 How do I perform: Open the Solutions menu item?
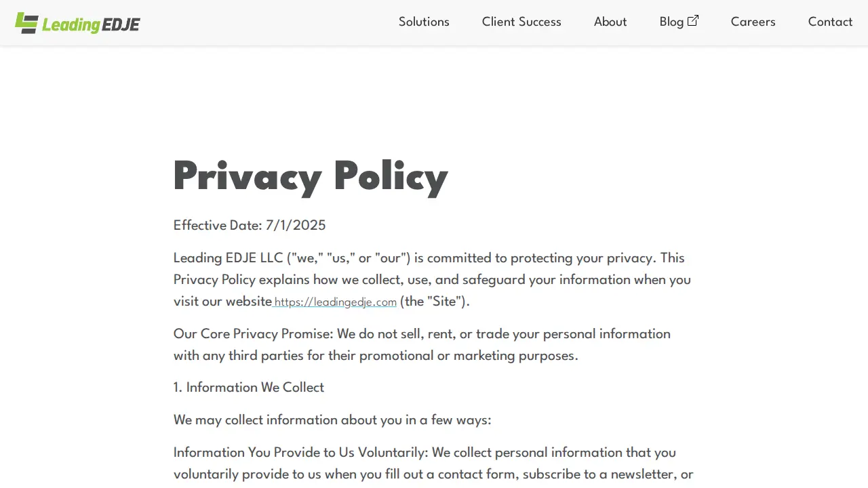tap(424, 22)
